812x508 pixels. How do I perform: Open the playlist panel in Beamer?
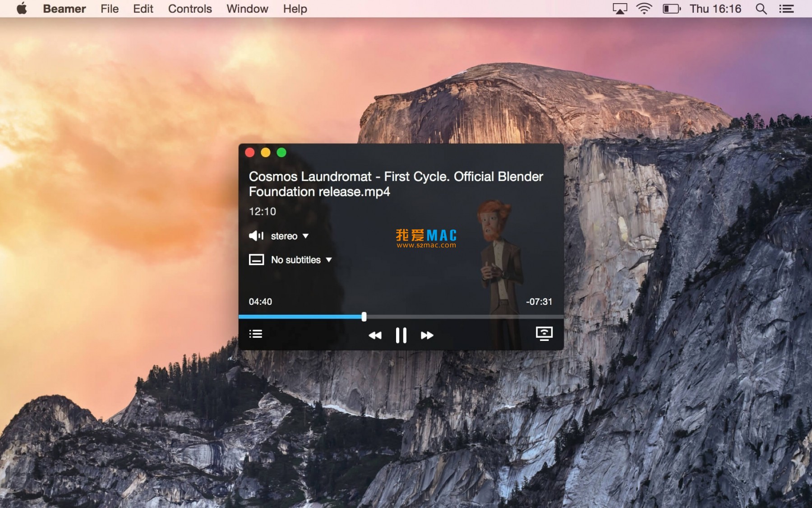tap(256, 334)
